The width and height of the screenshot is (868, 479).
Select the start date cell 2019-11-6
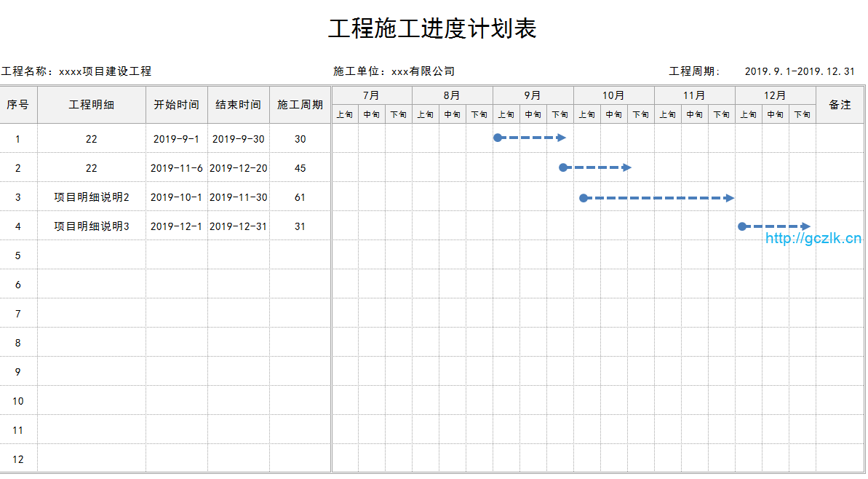click(176, 168)
